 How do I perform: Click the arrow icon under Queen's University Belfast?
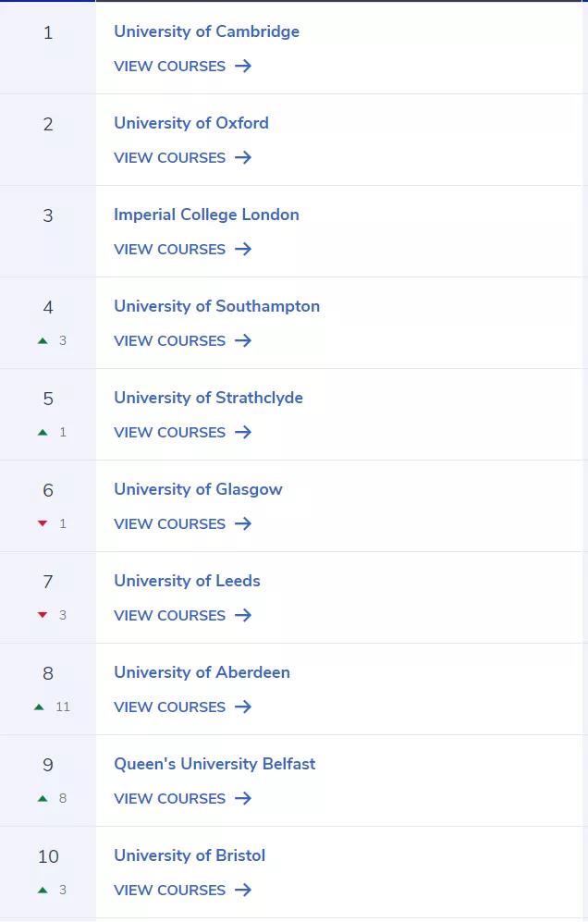coord(243,798)
